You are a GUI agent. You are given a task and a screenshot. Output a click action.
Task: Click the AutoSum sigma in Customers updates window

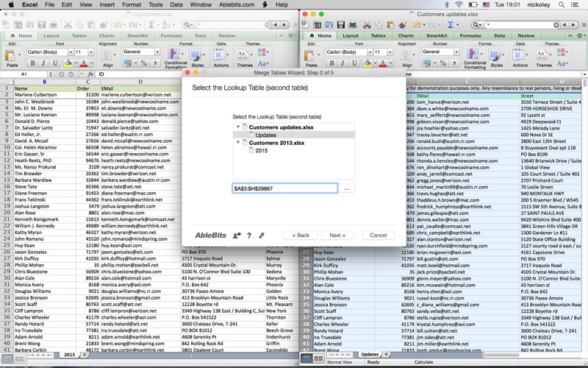point(451,25)
